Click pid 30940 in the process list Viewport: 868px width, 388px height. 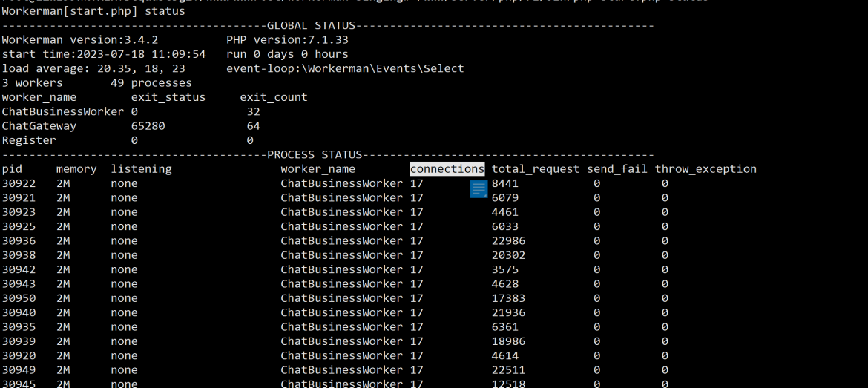point(19,313)
